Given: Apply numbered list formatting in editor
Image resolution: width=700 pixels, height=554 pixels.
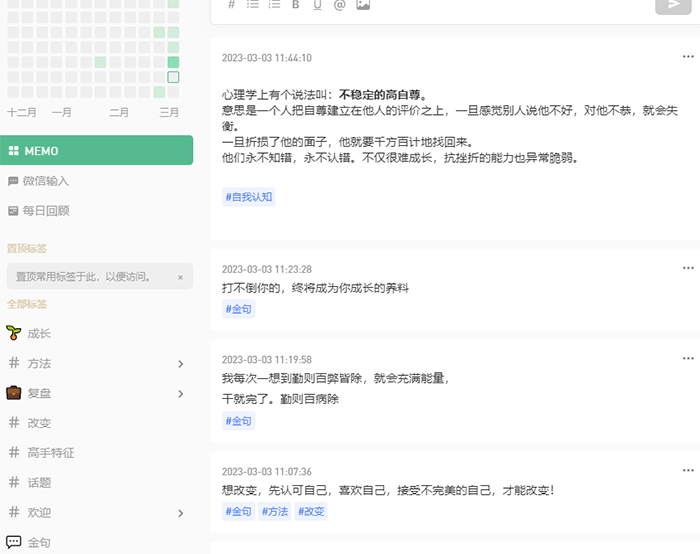Looking at the screenshot, I should pyautogui.click(x=274, y=5).
